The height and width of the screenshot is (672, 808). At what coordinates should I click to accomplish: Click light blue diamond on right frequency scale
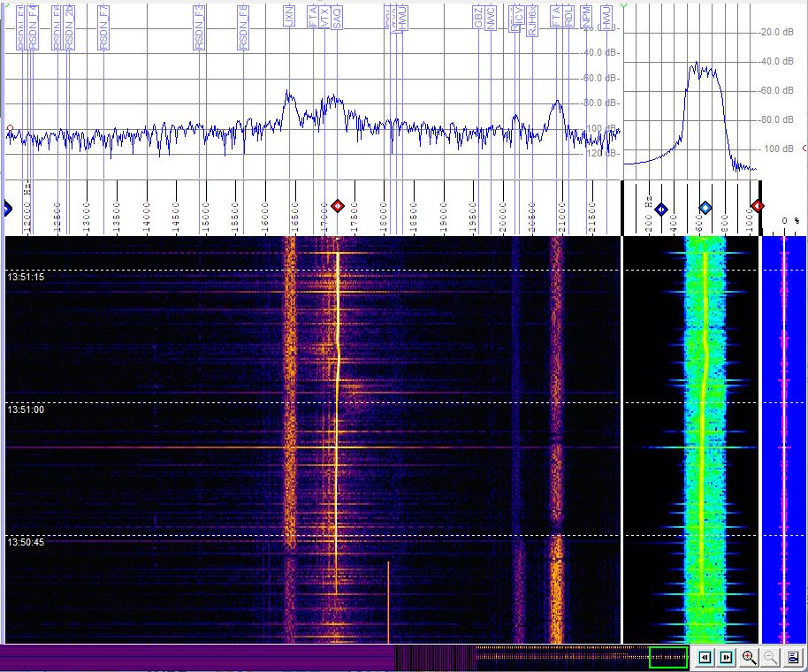click(x=705, y=208)
